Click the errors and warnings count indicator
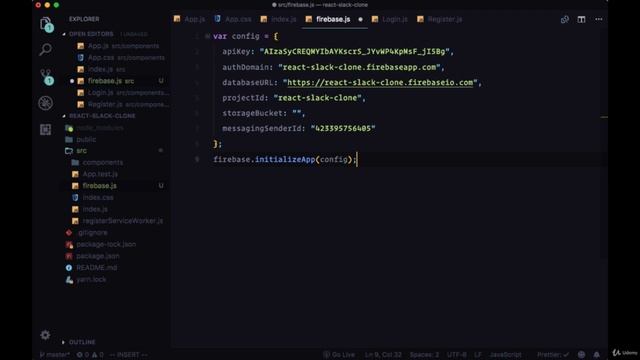 (90, 355)
